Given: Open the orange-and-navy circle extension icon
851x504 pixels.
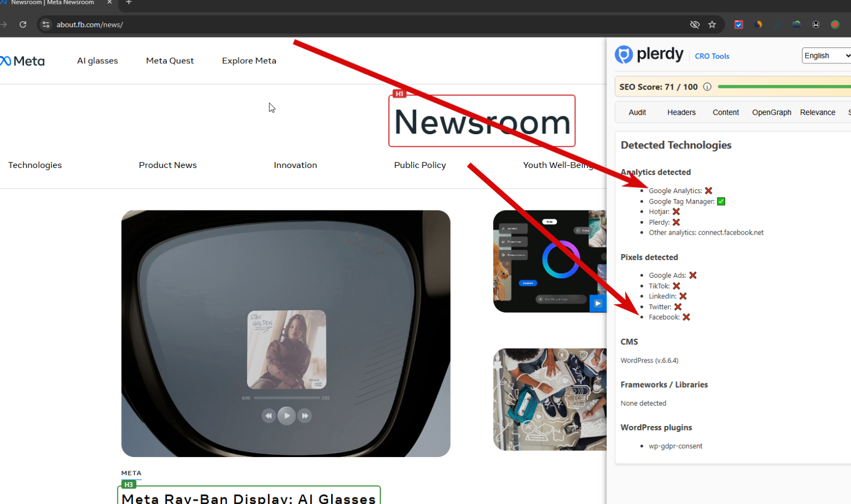Looking at the screenshot, I should coord(758,25).
